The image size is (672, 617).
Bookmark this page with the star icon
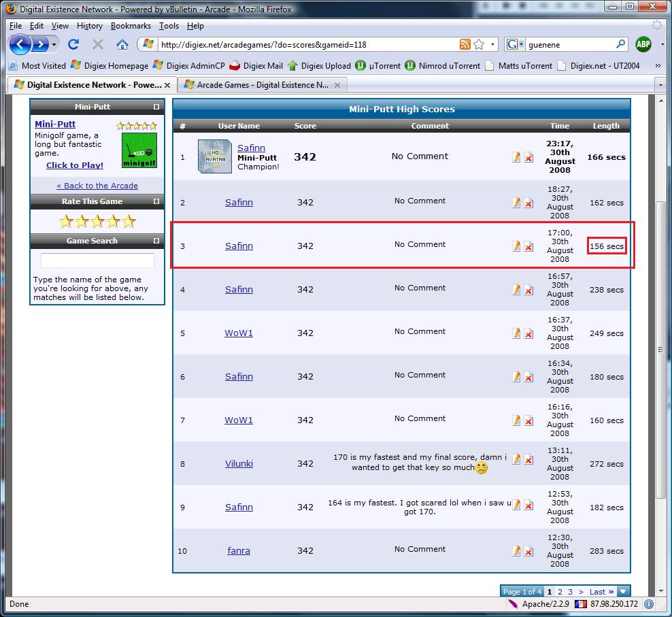coord(479,44)
